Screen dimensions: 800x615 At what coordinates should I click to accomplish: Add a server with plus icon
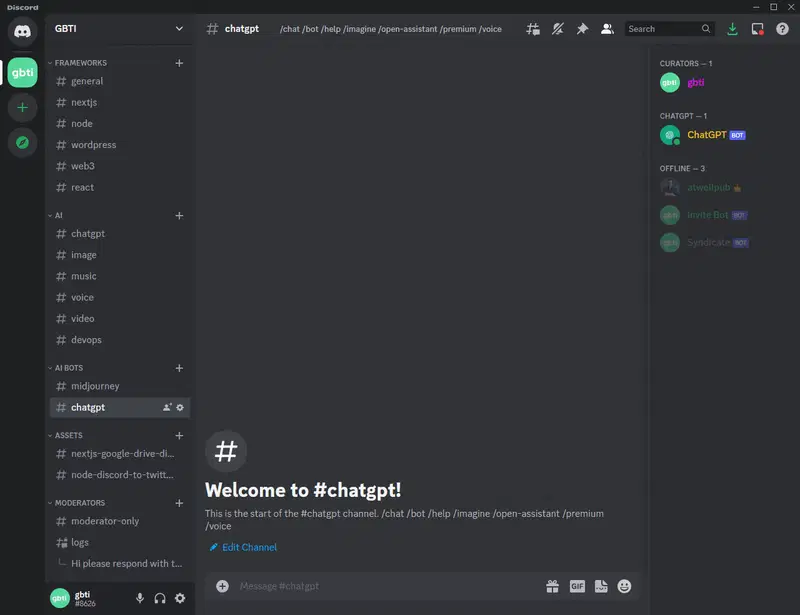coord(22,108)
